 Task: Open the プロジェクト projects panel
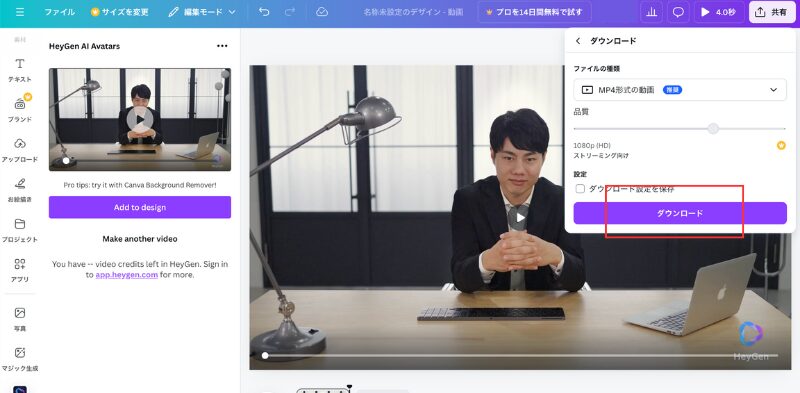tap(20, 230)
